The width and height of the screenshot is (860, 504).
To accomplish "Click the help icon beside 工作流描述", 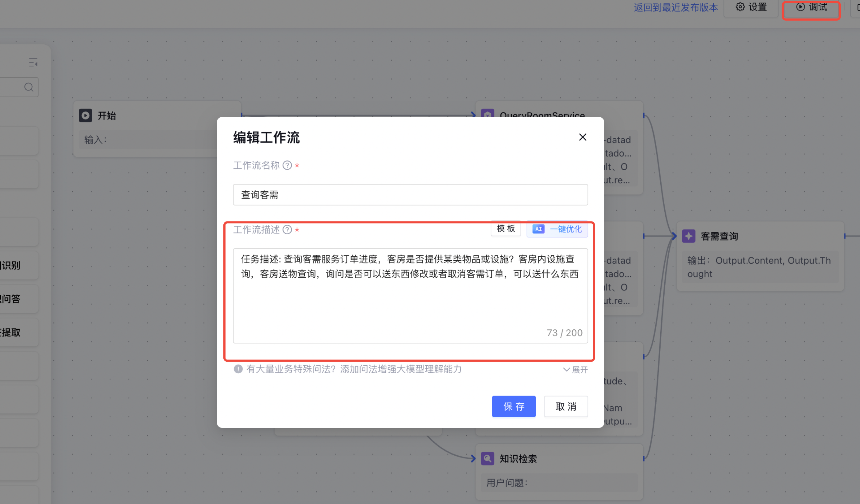I will click(287, 229).
